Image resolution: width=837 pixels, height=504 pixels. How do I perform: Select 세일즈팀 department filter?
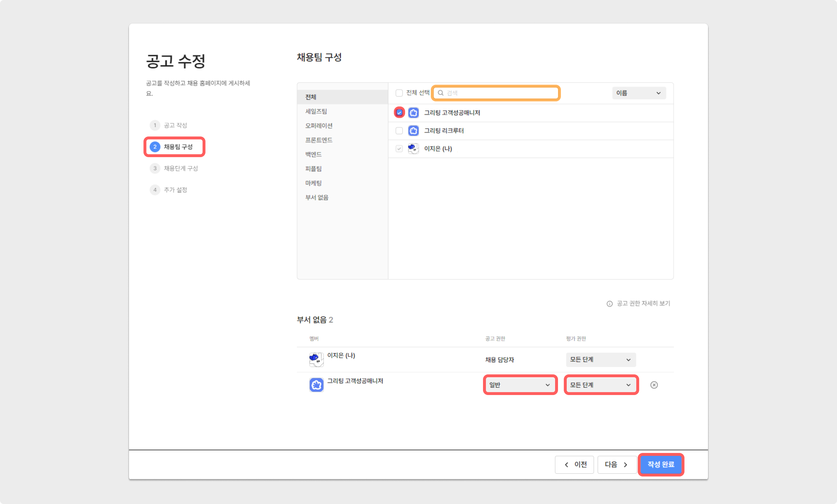pos(316,112)
